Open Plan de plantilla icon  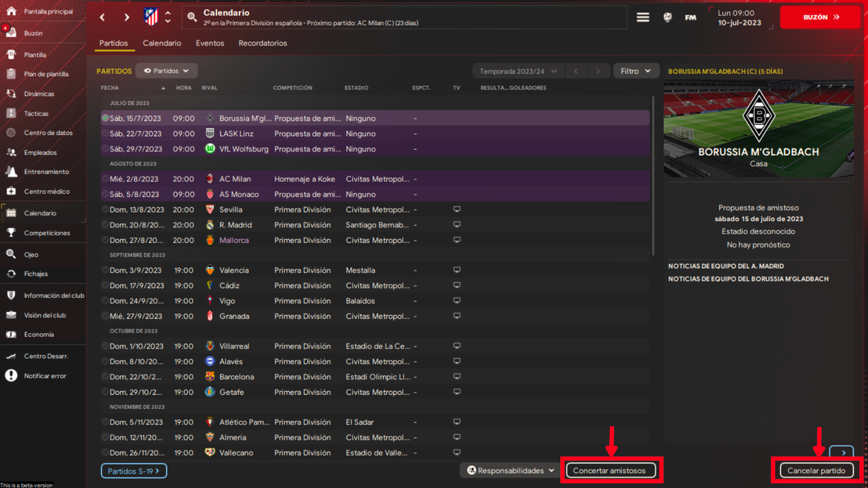[x=11, y=74]
